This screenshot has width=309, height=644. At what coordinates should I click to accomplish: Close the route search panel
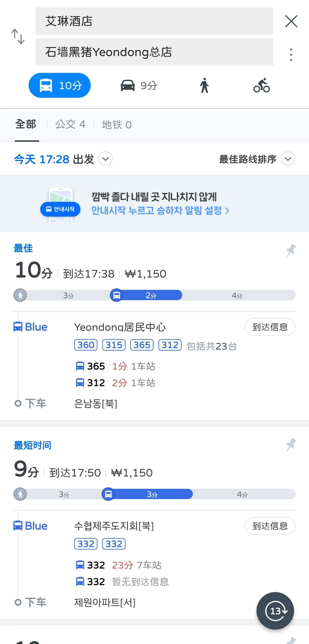[x=291, y=21]
